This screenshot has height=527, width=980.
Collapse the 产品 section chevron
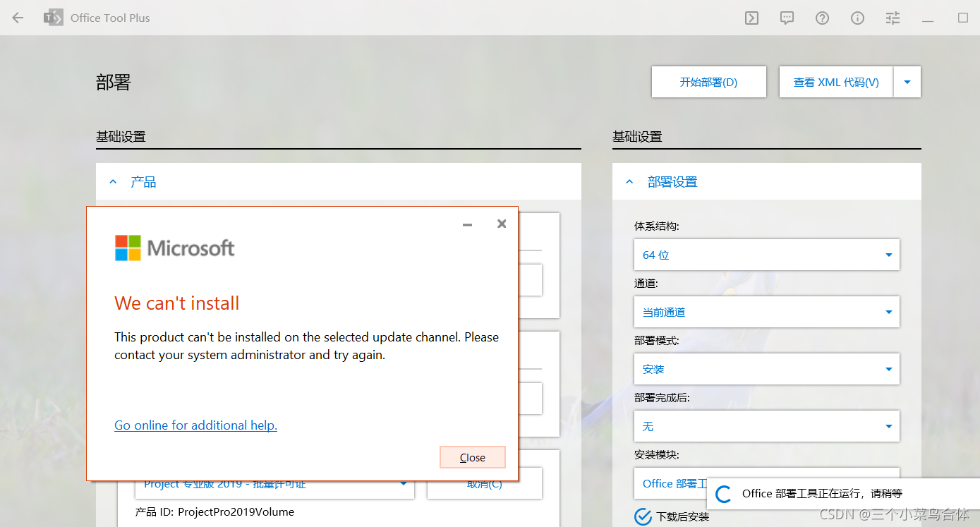pyautogui.click(x=113, y=181)
